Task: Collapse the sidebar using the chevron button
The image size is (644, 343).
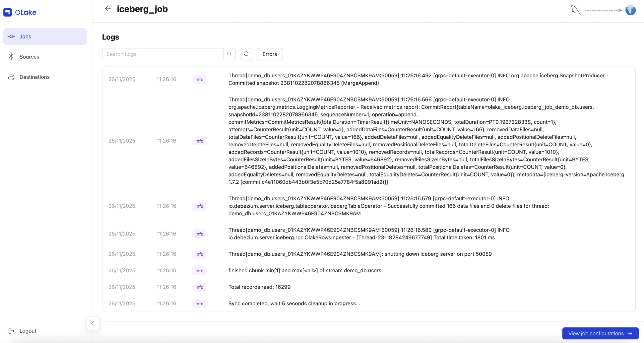Action: click(92, 323)
